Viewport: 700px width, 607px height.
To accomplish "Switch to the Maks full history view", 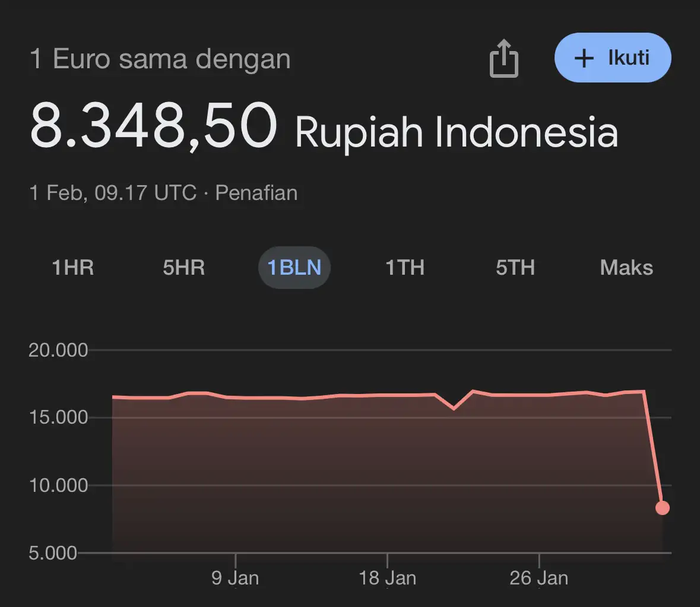I will 626,268.
